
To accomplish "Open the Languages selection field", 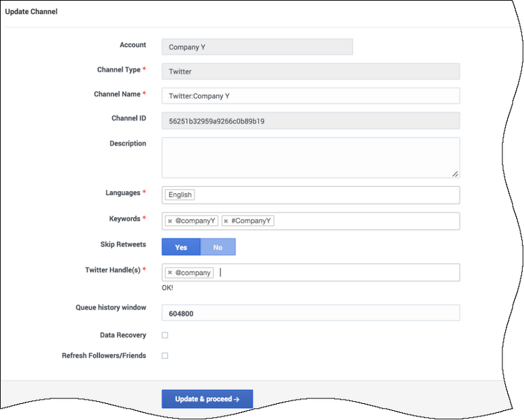I will tap(311, 195).
